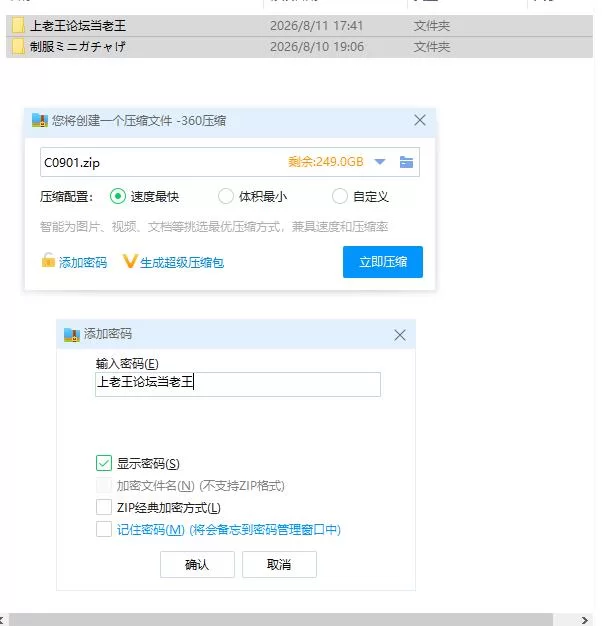Select 速度最快 compression option

tap(118, 196)
